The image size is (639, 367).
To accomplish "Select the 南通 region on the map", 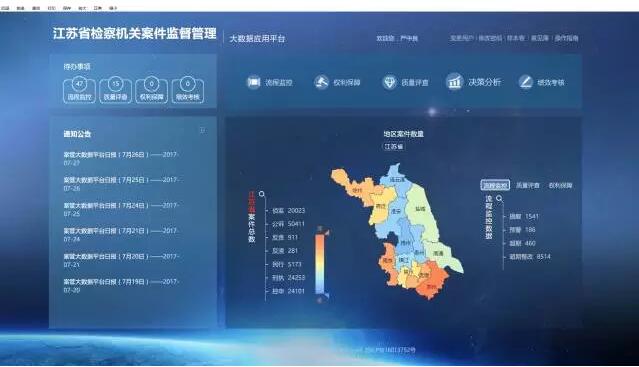I will [438, 253].
